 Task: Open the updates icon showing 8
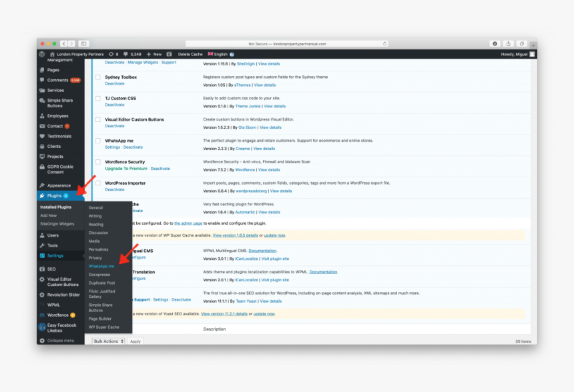tap(113, 54)
